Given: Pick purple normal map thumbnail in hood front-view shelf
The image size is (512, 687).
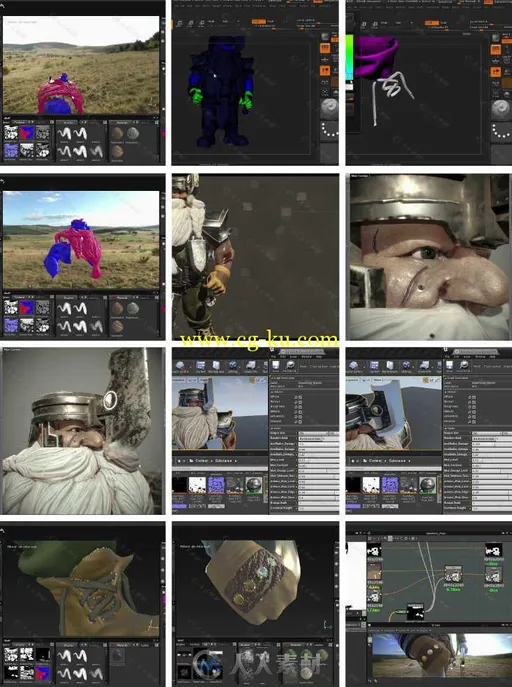Looking at the screenshot, I should pyautogui.click(x=11, y=151).
